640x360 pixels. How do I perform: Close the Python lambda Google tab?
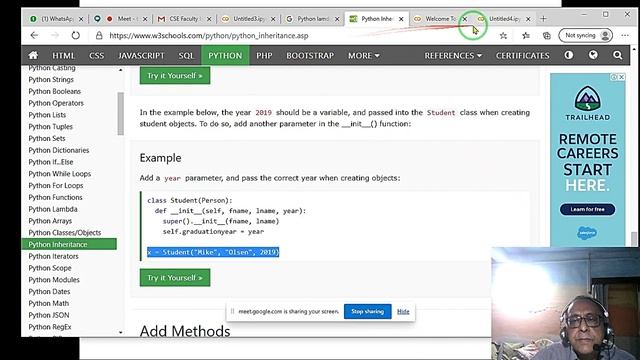337,19
